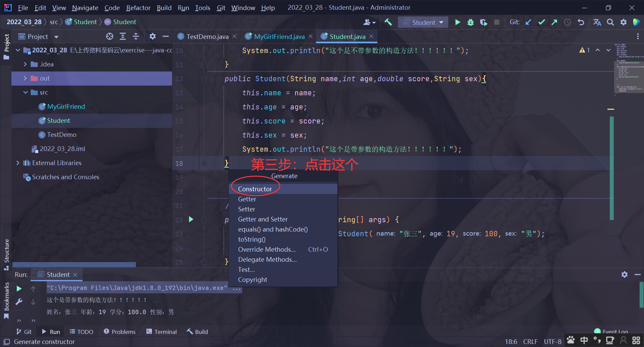Collapse the src folder
This screenshot has height=347, width=644.
pyautogui.click(x=25, y=92)
